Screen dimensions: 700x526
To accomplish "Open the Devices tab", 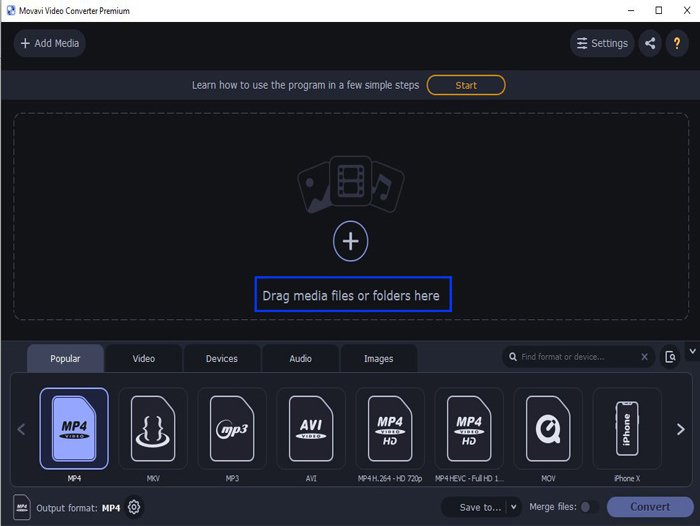I will coord(222,359).
